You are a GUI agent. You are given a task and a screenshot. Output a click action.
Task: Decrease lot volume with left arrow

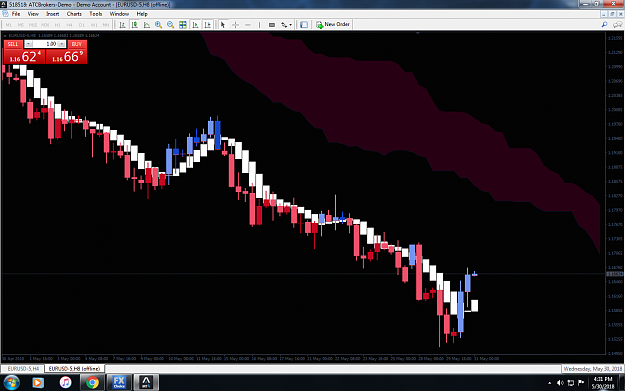(x=29, y=44)
